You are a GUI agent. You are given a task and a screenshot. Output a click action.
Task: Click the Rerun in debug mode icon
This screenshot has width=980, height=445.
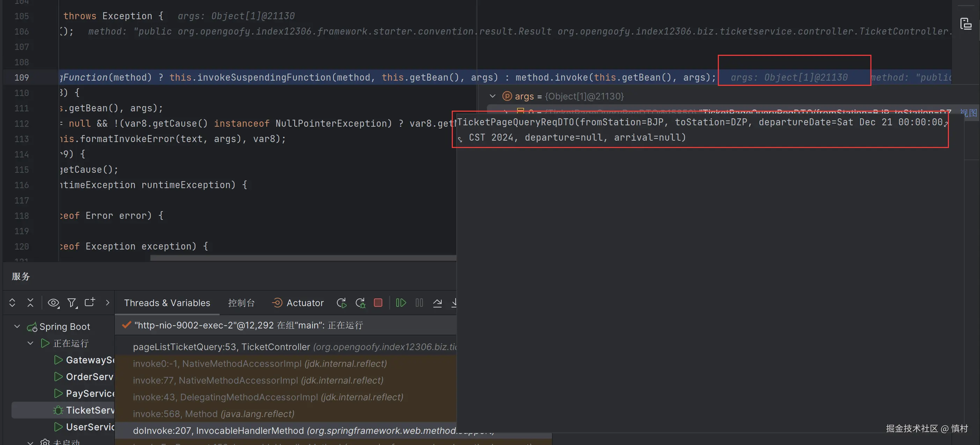(x=360, y=303)
